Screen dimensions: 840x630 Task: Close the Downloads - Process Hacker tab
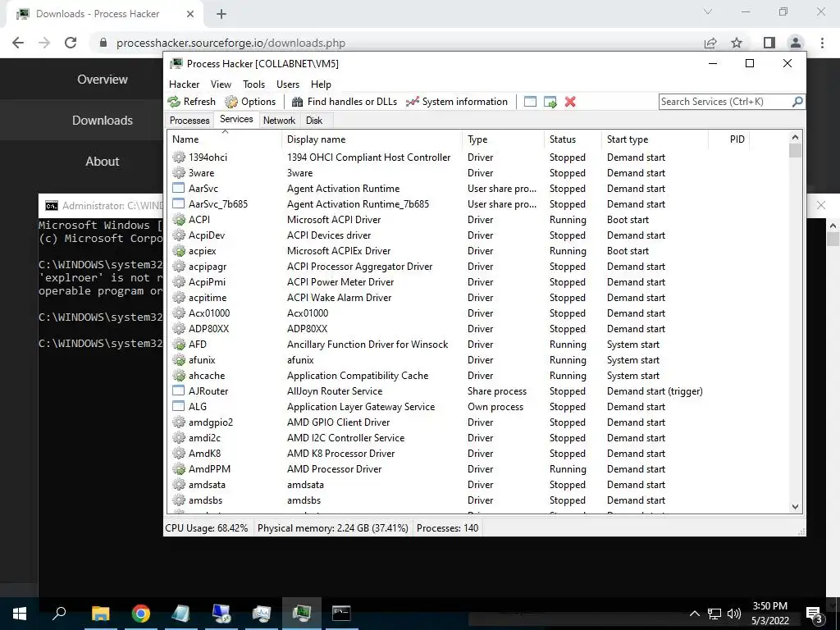[190, 14]
